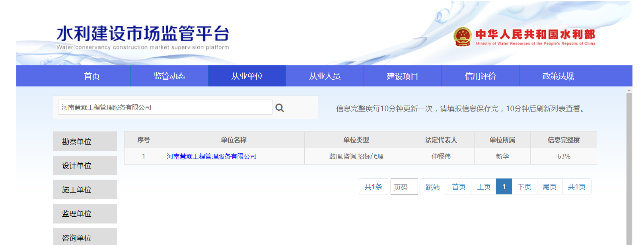Open the 建设项目 menu tab

[403, 76]
